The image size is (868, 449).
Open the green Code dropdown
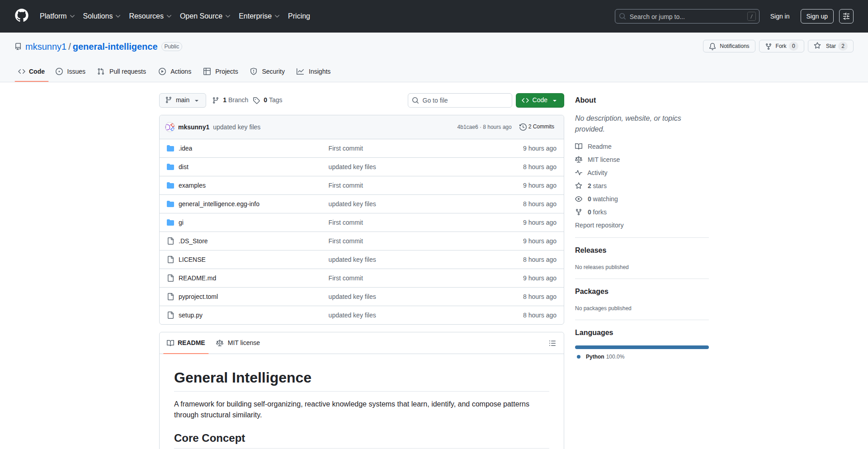coord(539,100)
